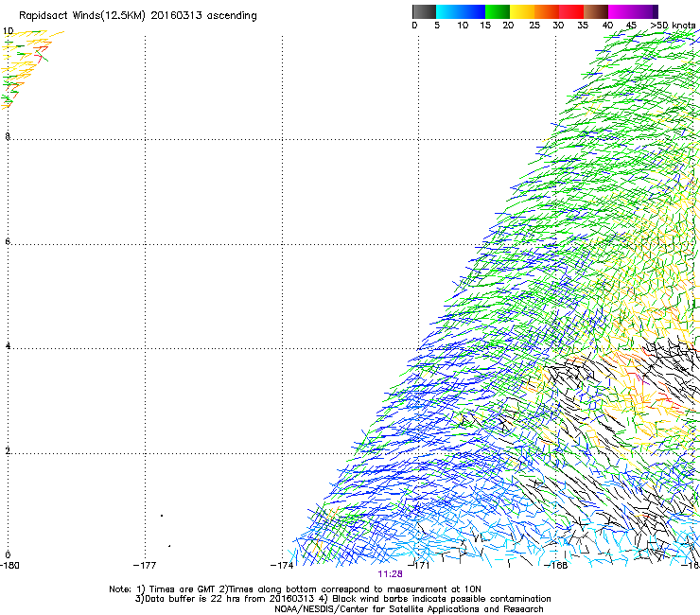This screenshot has height=615, width=700.
Task: Click the green 15–20 knots legend swatch
Action: 498,11
